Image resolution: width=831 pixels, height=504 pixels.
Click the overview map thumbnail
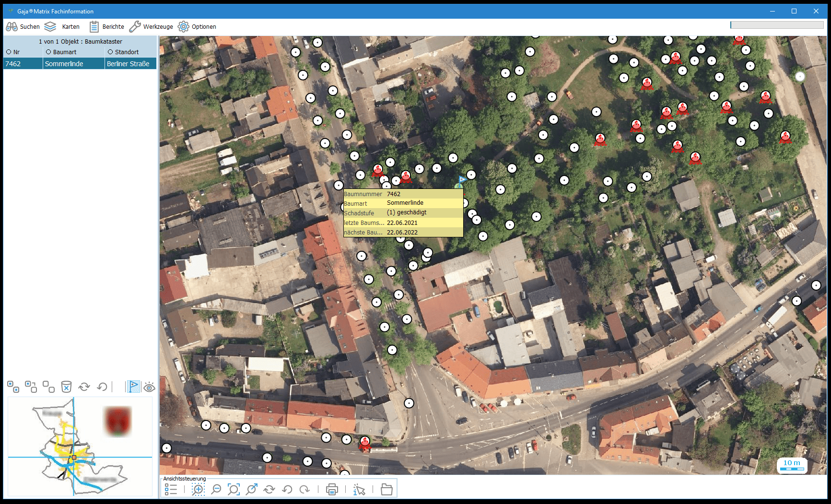[80, 446]
